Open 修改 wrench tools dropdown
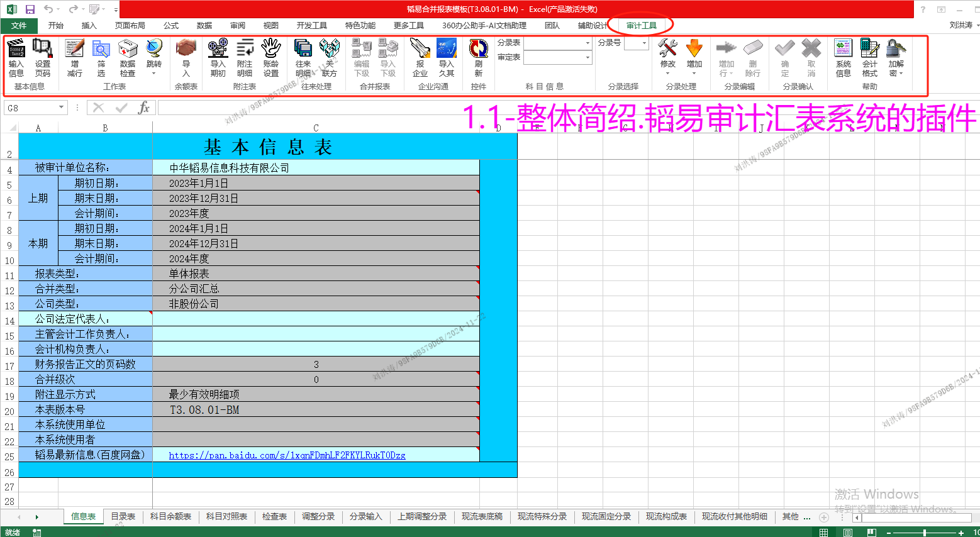Image resolution: width=980 pixels, height=537 pixels. [x=667, y=57]
